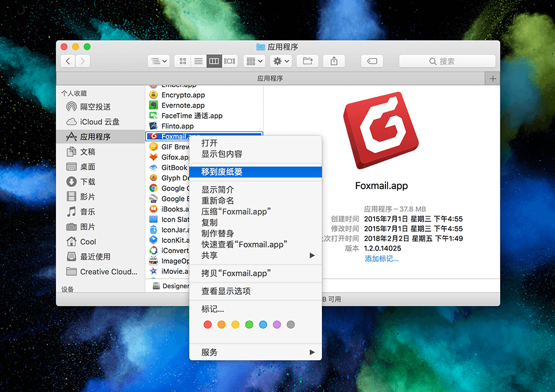Choose the green tag color dot
Viewport: 555px width, 392px height.
point(249,325)
